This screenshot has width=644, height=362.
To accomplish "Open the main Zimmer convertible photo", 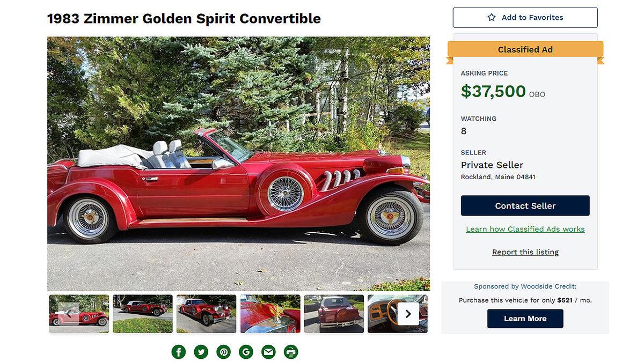I will click(238, 164).
